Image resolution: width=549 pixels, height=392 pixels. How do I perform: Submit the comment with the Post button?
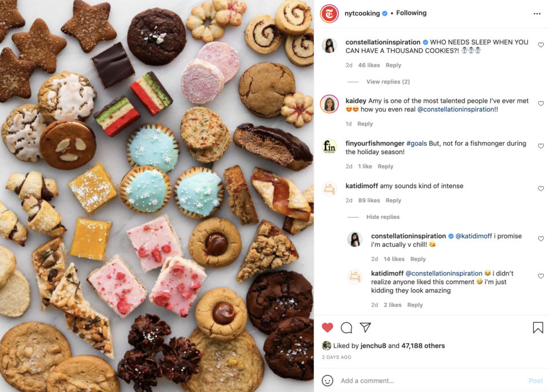pyautogui.click(x=535, y=381)
